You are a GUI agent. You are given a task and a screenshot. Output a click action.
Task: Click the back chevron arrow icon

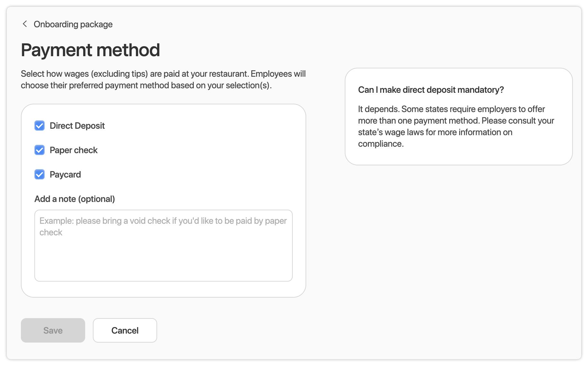[x=25, y=24]
